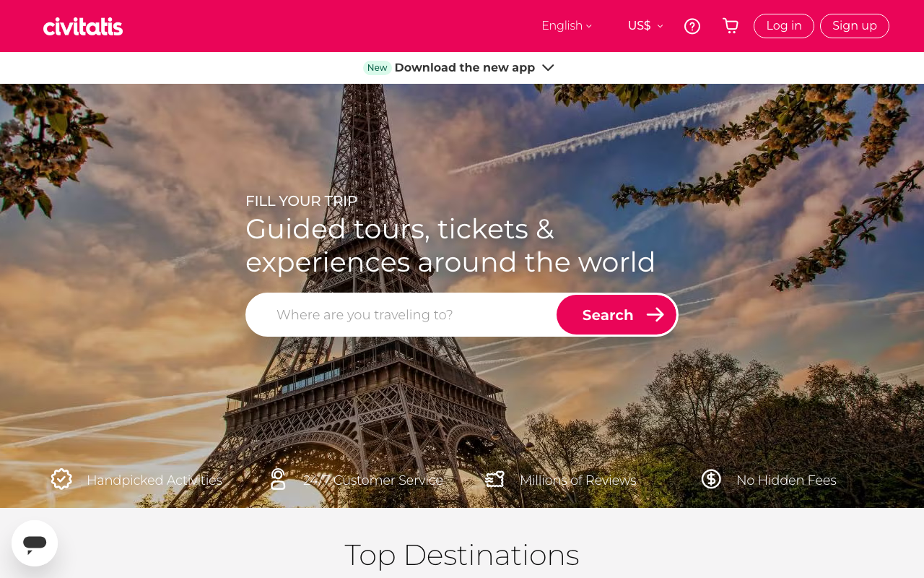Click the Search button
Image resolution: width=924 pixels, height=578 pixels.
616,314
